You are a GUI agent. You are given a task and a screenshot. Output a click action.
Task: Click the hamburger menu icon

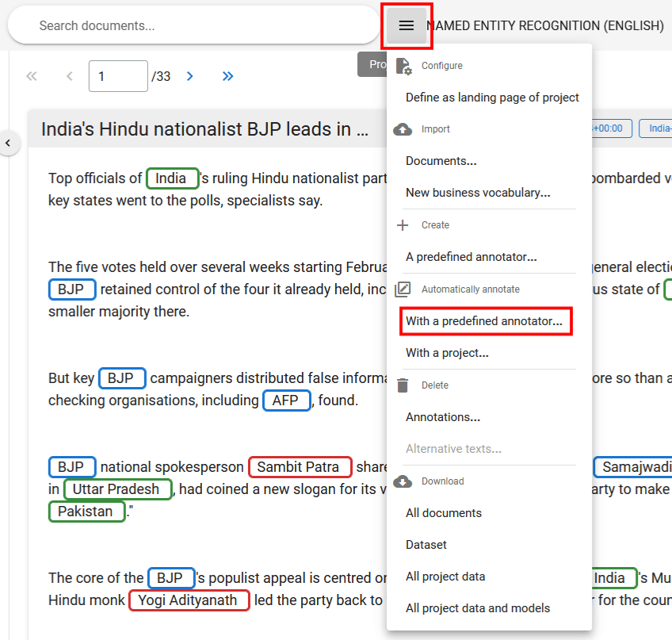tap(407, 25)
